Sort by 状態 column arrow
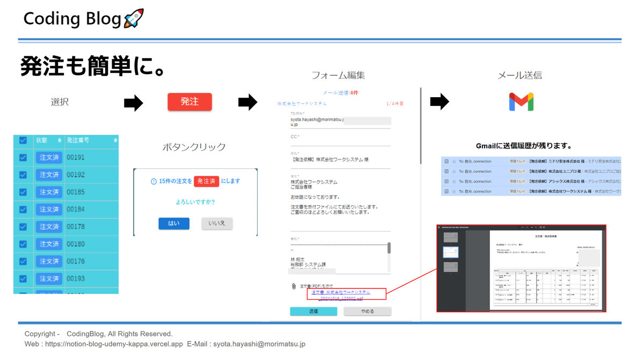The height and width of the screenshot is (361, 644). 59,140
